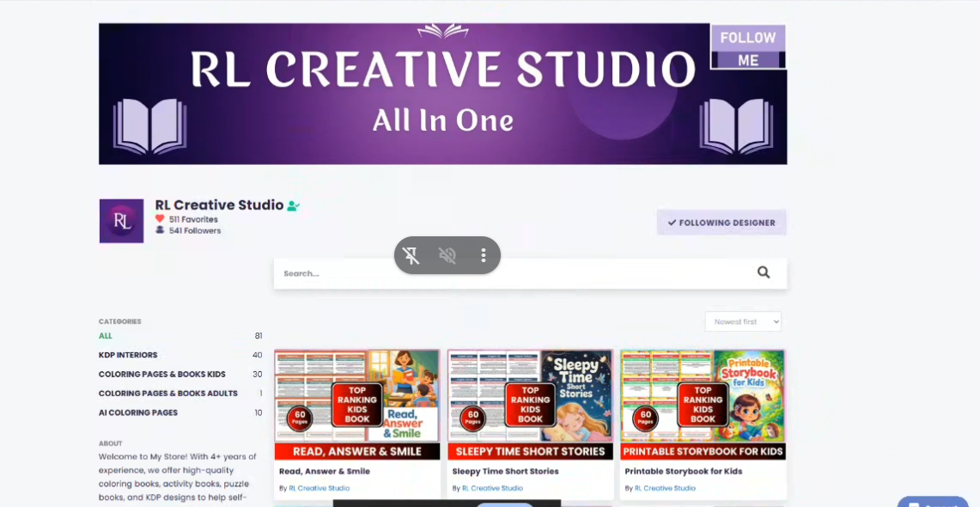The height and width of the screenshot is (507, 980).
Task: Click the green verified user icon
Action: [x=293, y=206]
